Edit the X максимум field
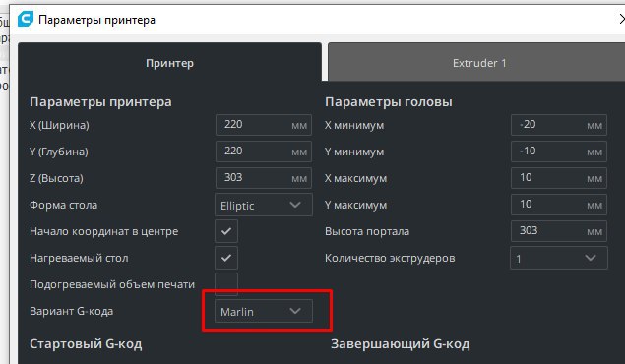Image resolution: width=625 pixels, height=364 pixels. point(559,178)
